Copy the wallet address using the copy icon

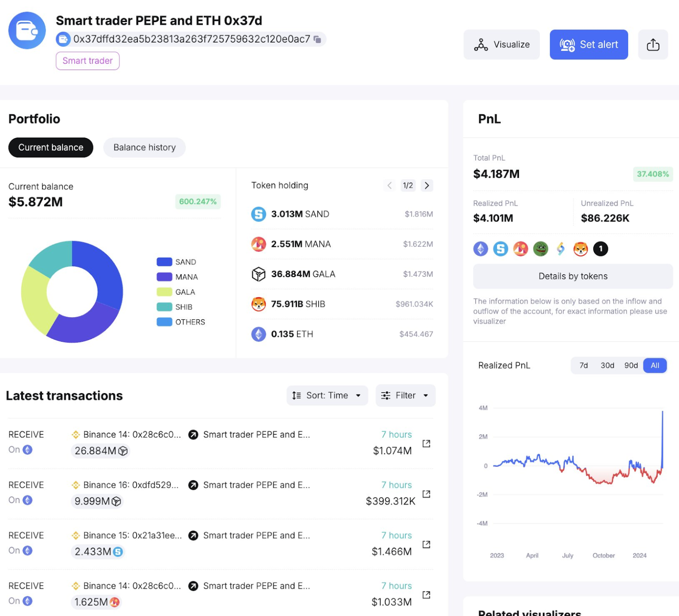(x=317, y=39)
